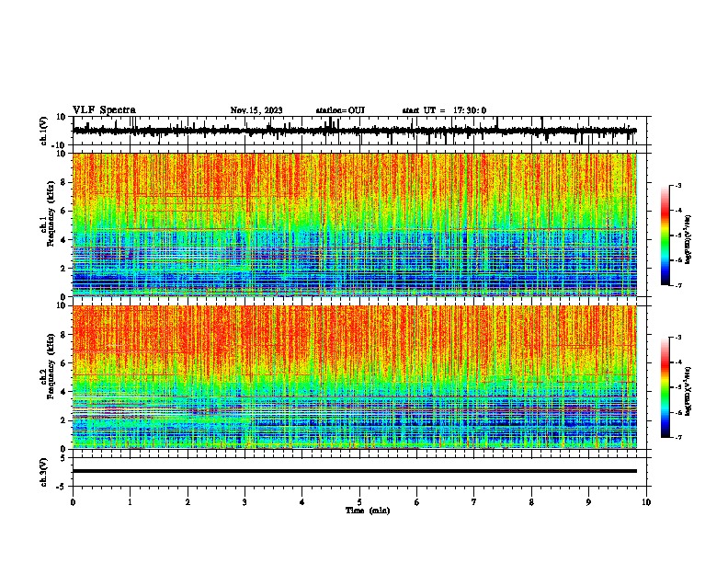
Task: Click the "-3" label on ch.1 color scale
Action: coord(677,185)
